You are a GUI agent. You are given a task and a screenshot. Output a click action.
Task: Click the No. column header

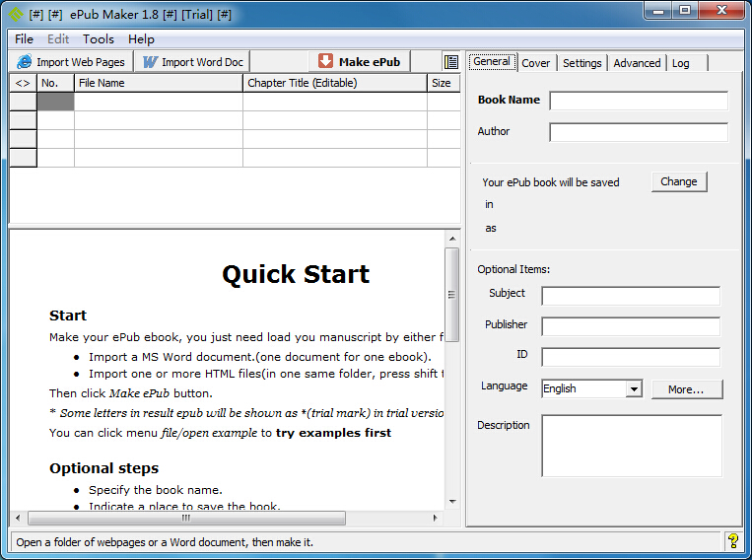(55, 83)
